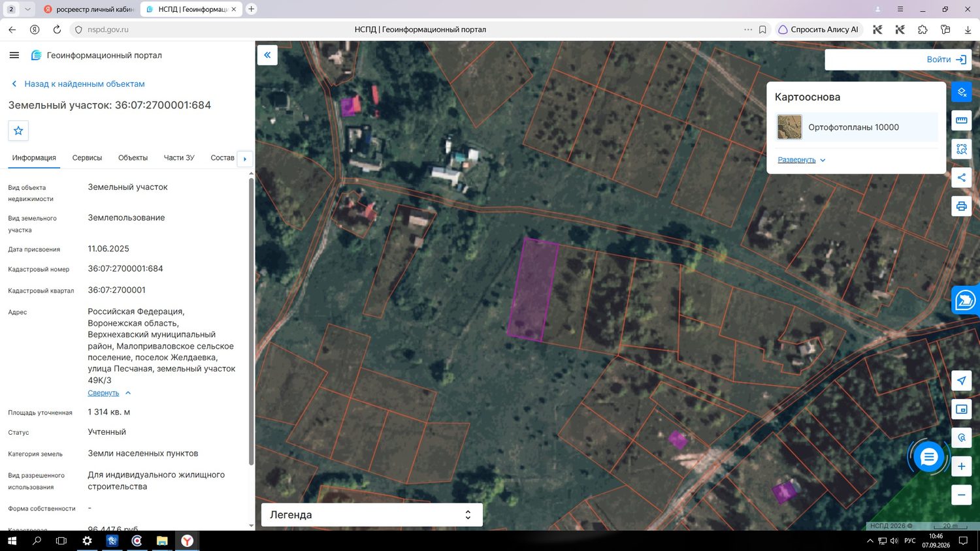Open the browser extensions puzzle icon
Viewport: 980px width, 551px height.
tap(923, 29)
